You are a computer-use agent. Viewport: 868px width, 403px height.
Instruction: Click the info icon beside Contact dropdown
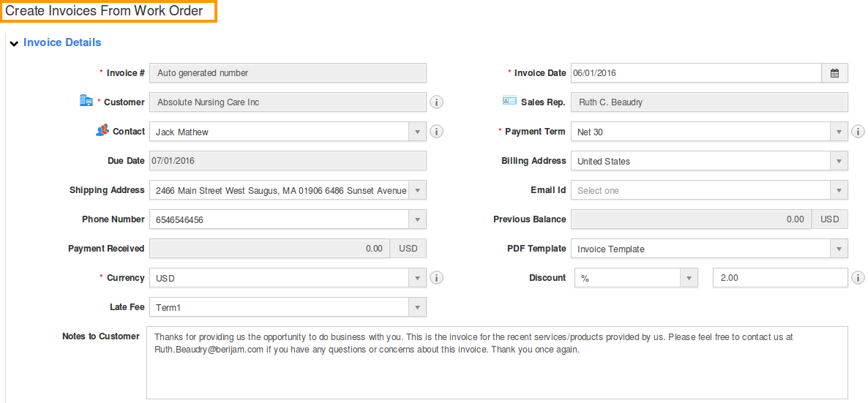(437, 132)
